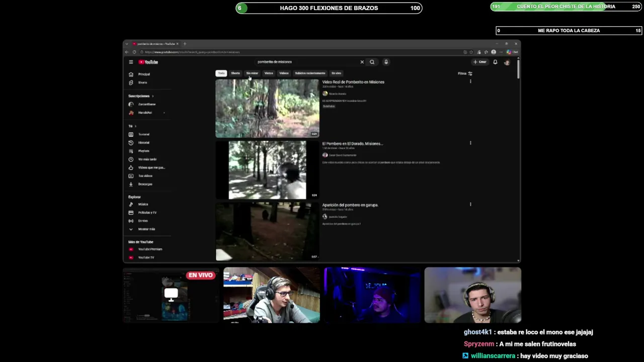Viewport: 644px width, 362px height.
Task: Expand the Tú section
Action: click(132, 126)
